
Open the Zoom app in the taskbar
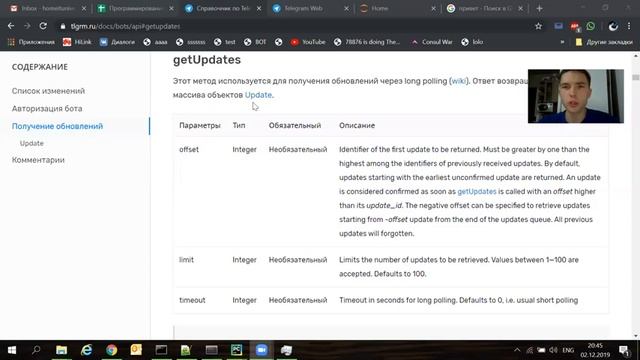pos(261,350)
